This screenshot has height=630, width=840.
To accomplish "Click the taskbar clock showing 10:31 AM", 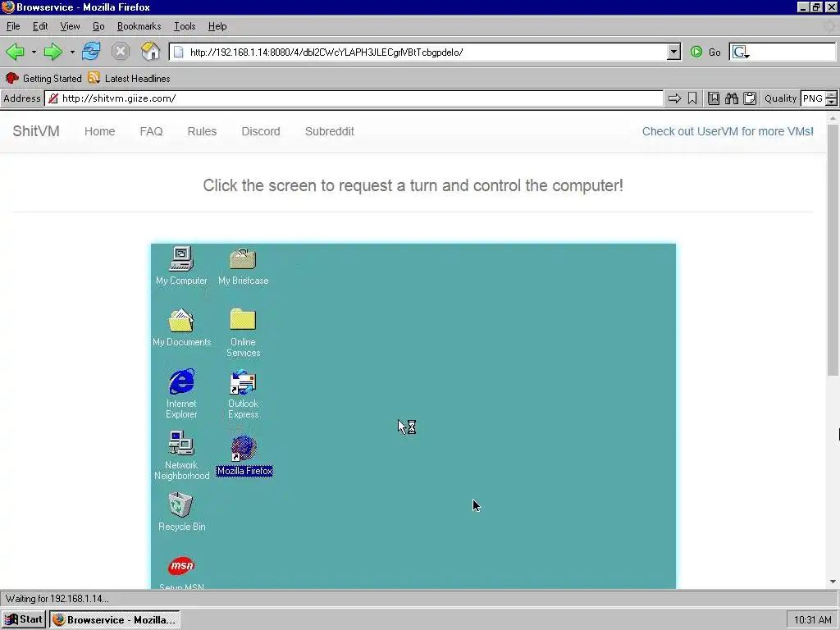I will tap(812, 620).
